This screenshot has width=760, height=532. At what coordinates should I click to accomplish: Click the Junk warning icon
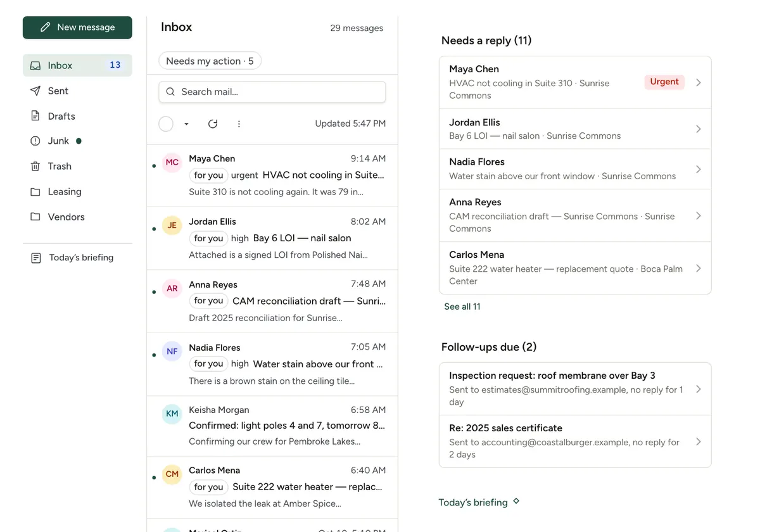(x=35, y=141)
